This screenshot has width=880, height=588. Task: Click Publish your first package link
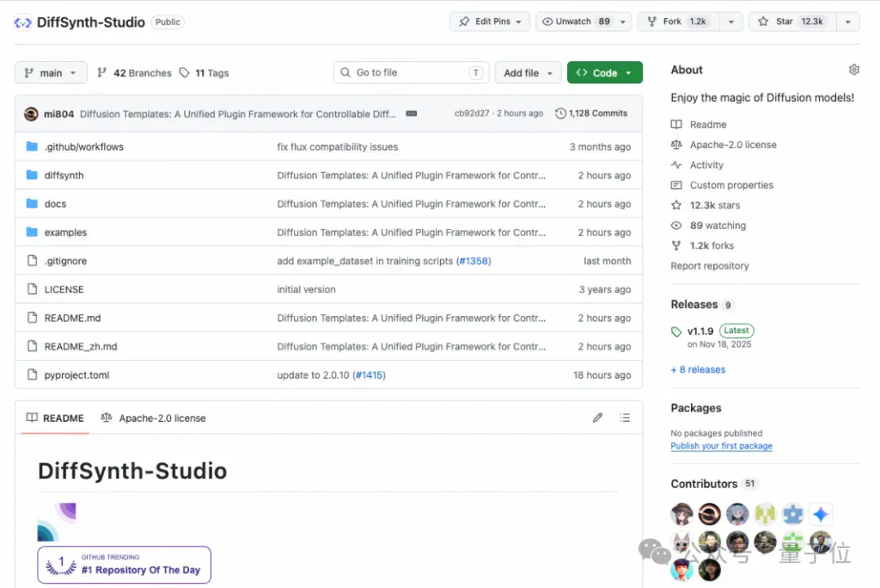pyautogui.click(x=721, y=446)
